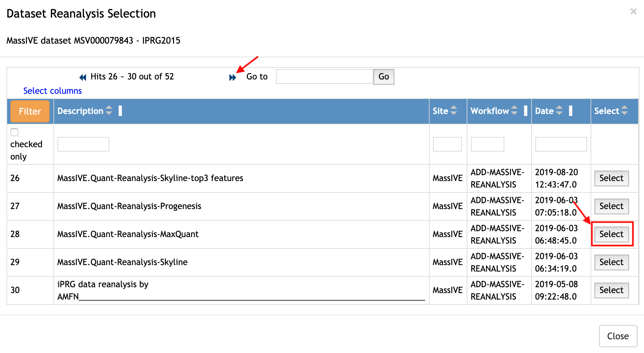Select the MaxQuant reanalysis row

coord(611,234)
